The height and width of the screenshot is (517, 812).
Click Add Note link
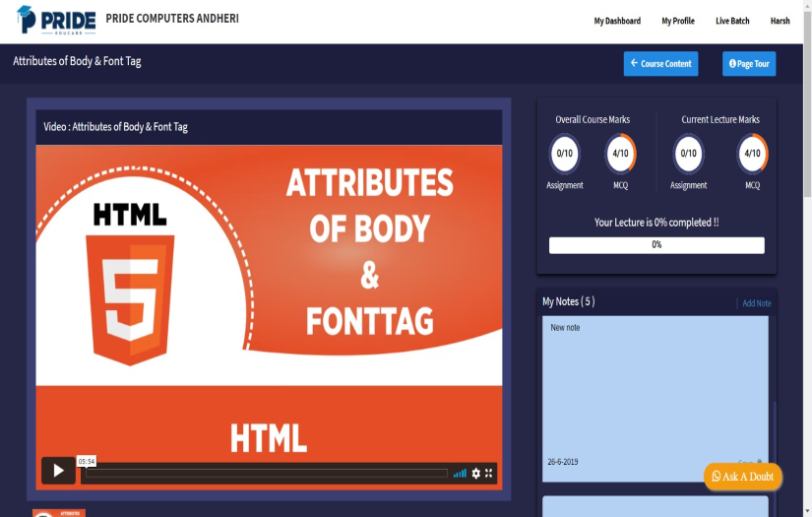757,303
